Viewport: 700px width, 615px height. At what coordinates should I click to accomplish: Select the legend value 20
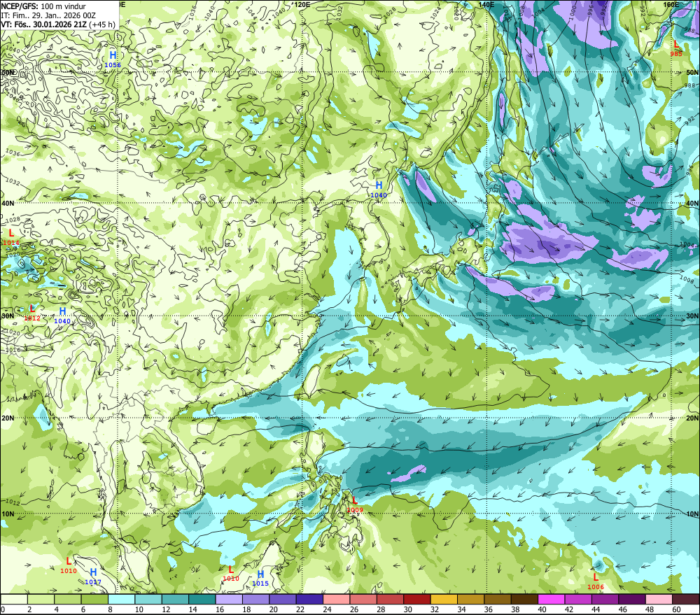point(274,609)
